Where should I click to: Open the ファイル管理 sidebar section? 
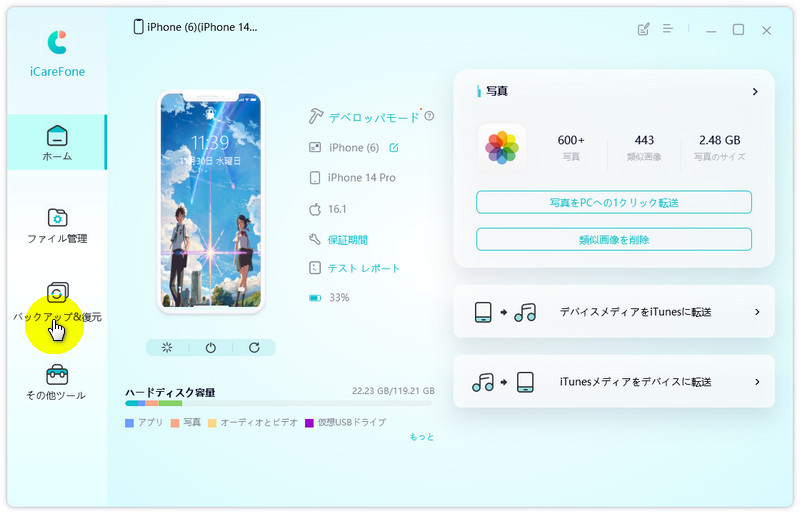click(57, 226)
